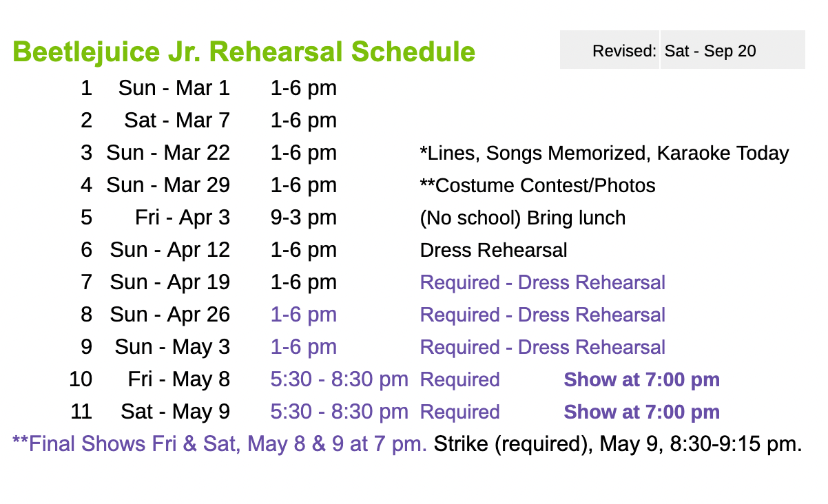Screen dimensions: 828x504
Task: Click Show at 7:00 pm on Sat May 9 row
Action: (x=641, y=412)
